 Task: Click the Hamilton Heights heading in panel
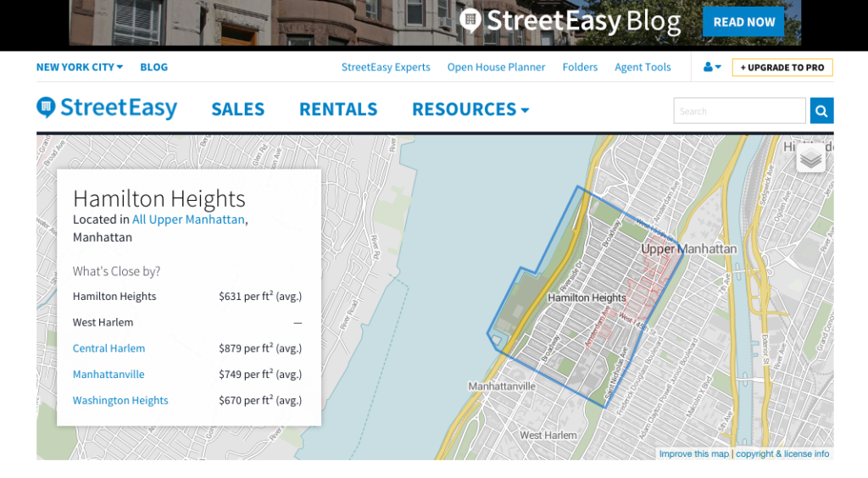click(x=159, y=198)
